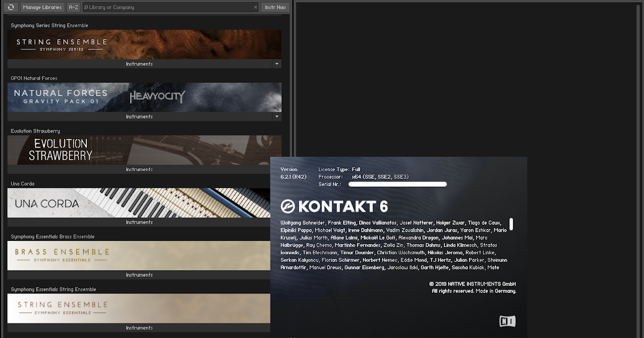Open the Una Corda library banner
This screenshot has height=338, width=644.
click(x=144, y=203)
